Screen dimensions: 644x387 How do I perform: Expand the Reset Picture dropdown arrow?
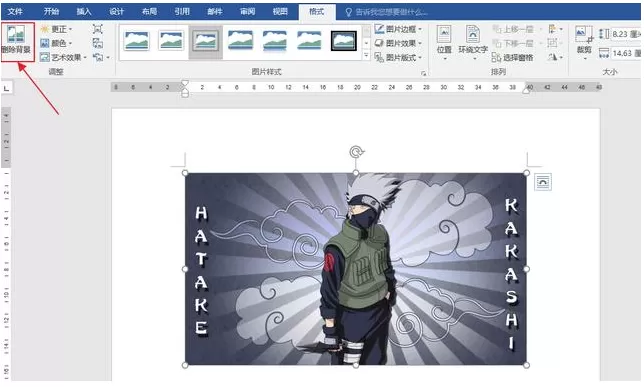108,58
